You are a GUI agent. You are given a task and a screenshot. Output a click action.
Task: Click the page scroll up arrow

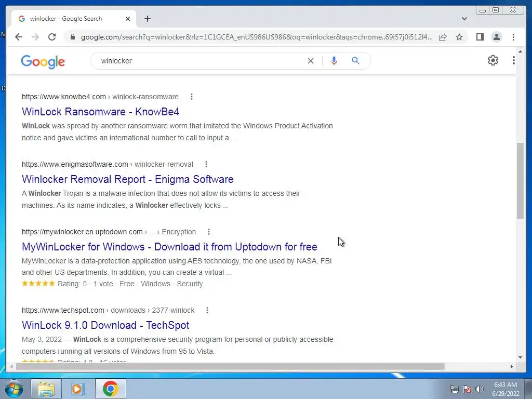tap(520, 52)
